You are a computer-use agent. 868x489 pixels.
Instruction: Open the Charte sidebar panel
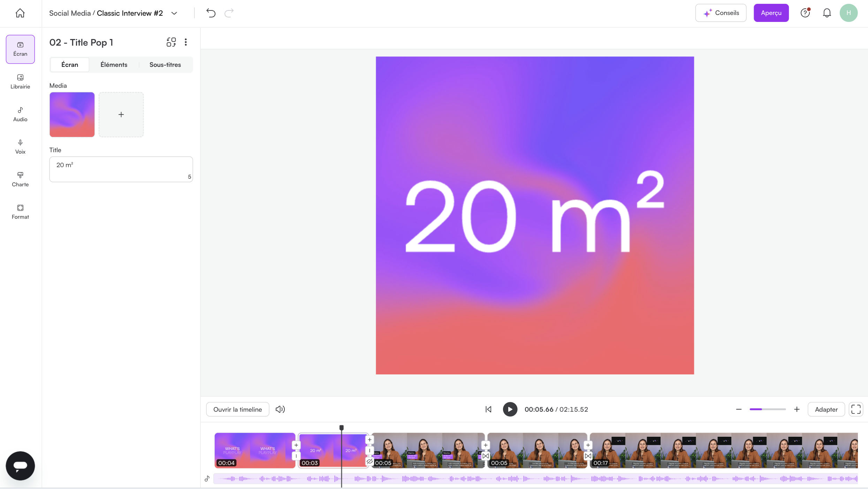click(20, 179)
